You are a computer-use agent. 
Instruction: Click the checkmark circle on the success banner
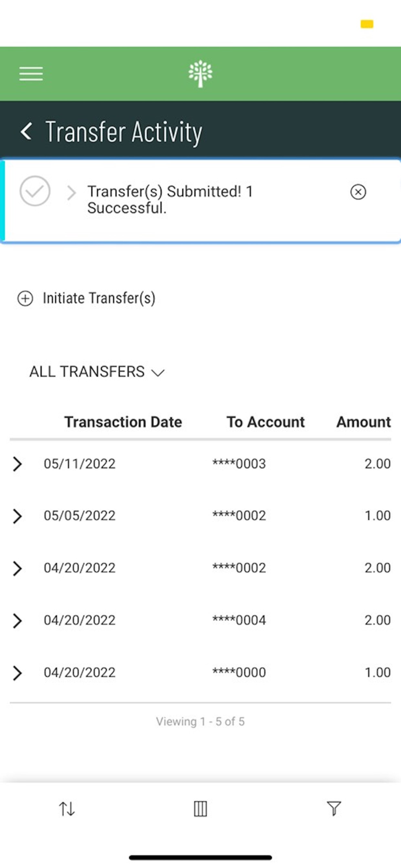point(35,192)
